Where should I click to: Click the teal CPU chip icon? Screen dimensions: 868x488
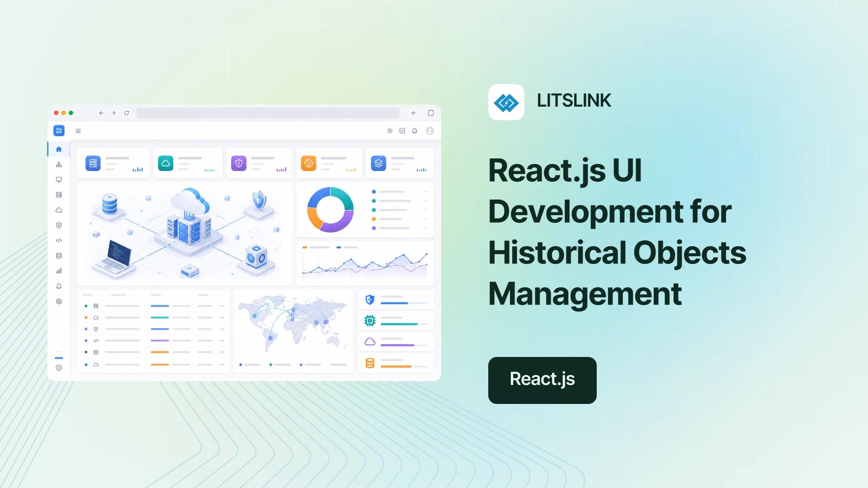click(x=370, y=320)
